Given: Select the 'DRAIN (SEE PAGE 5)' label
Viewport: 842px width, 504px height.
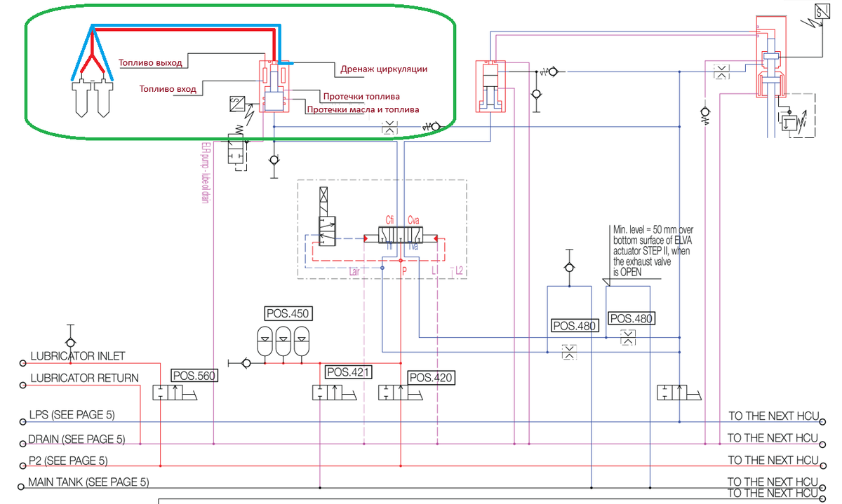Looking at the screenshot, I should tap(76, 440).
